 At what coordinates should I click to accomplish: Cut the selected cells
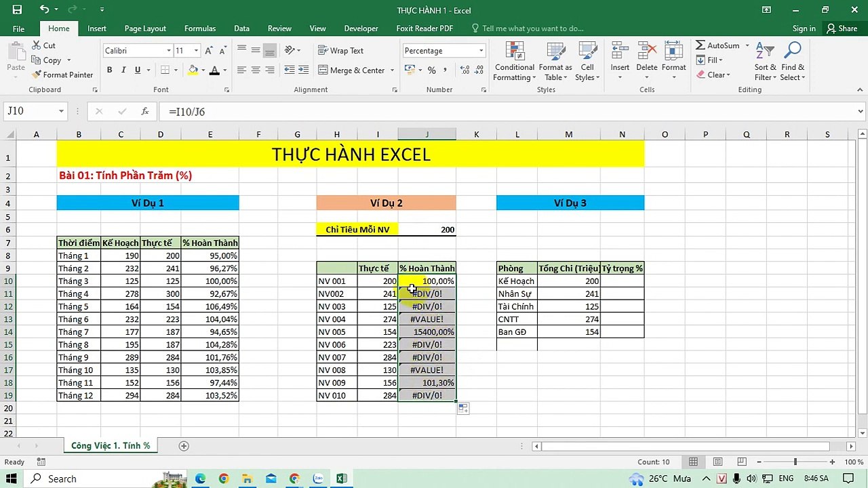44,45
